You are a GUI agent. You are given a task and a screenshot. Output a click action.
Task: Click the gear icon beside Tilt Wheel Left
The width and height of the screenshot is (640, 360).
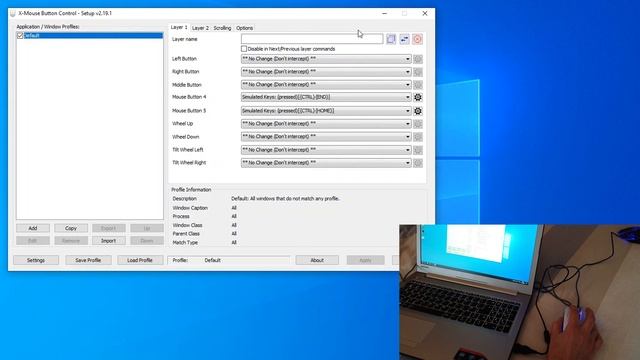[x=418, y=150]
